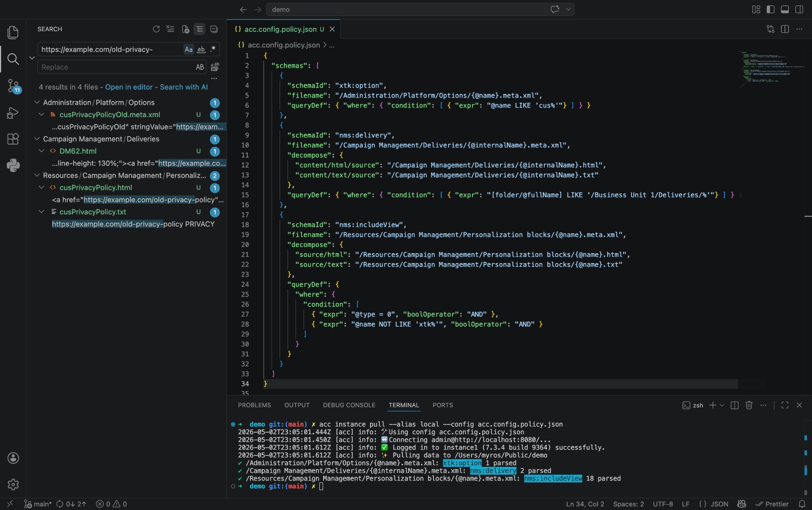This screenshot has width=812, height=510.
Task: Collapse the cusPrivacyPolicy.txt result group
Action: [41, 211]
